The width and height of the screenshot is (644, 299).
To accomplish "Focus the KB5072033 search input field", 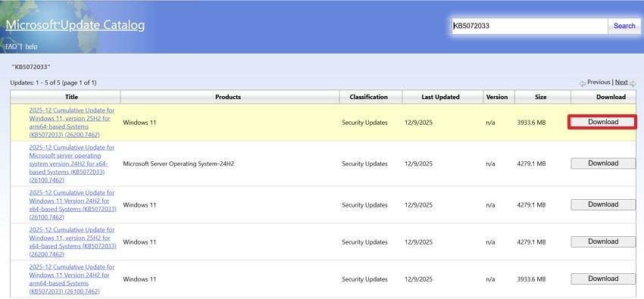I will 530,26.
